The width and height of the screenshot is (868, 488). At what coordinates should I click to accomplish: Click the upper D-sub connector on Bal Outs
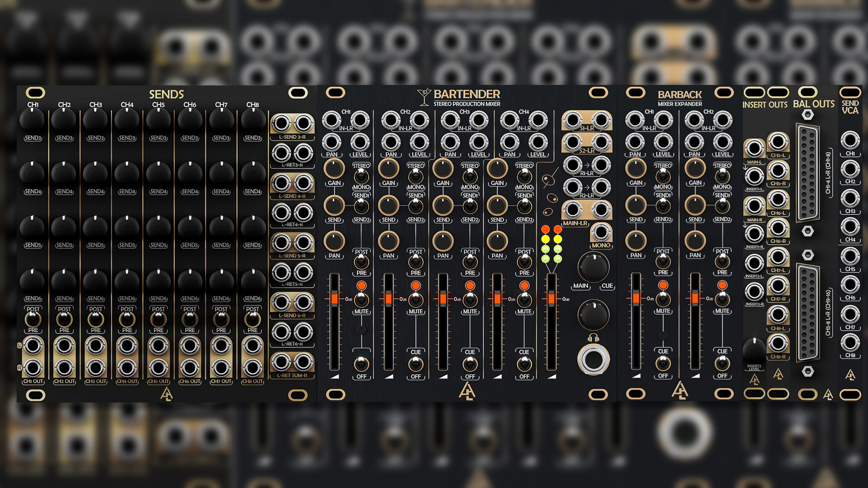point(808,174)
